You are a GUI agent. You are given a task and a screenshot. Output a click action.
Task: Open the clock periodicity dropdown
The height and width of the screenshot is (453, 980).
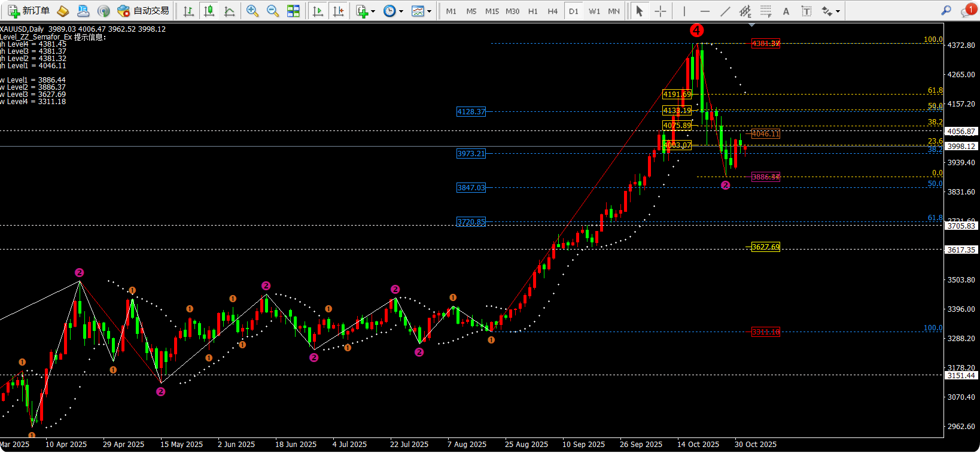coord(393,11)
